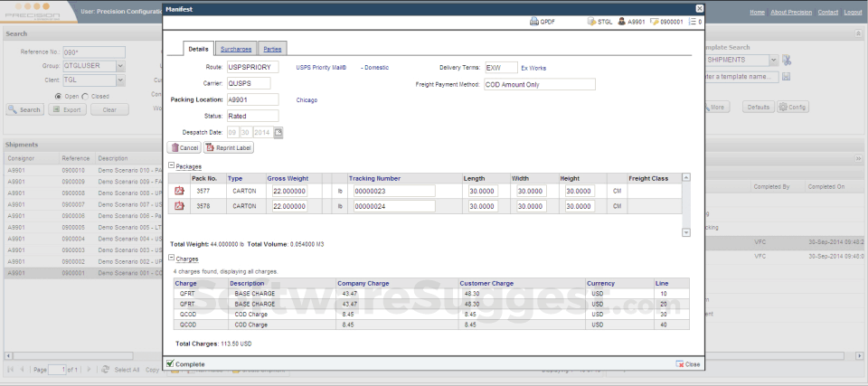The height and width of the screenshot is (386, 868).
Task: Open the Despatch Date calendar picker
Action: [278, 132]
